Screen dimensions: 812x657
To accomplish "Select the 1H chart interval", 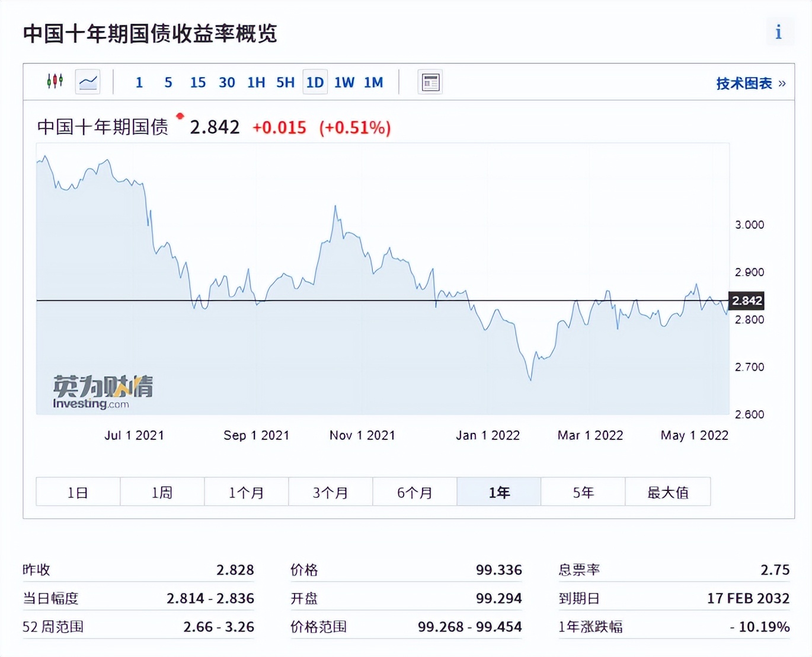I will point(256,82).
